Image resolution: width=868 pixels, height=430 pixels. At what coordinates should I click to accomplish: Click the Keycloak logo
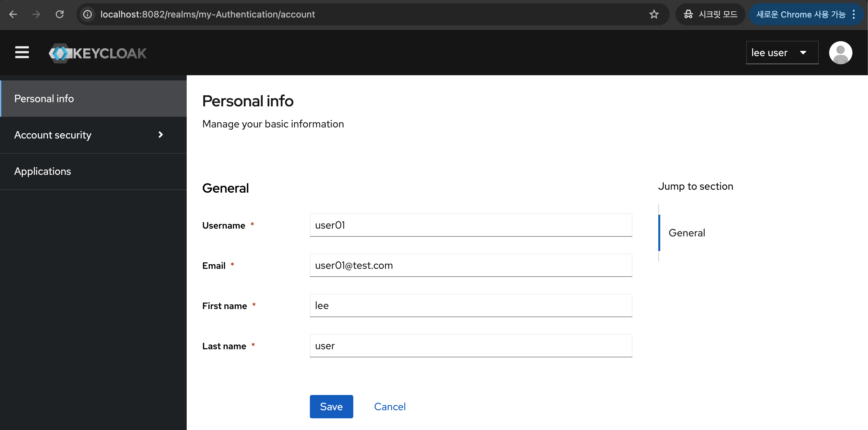98,53
